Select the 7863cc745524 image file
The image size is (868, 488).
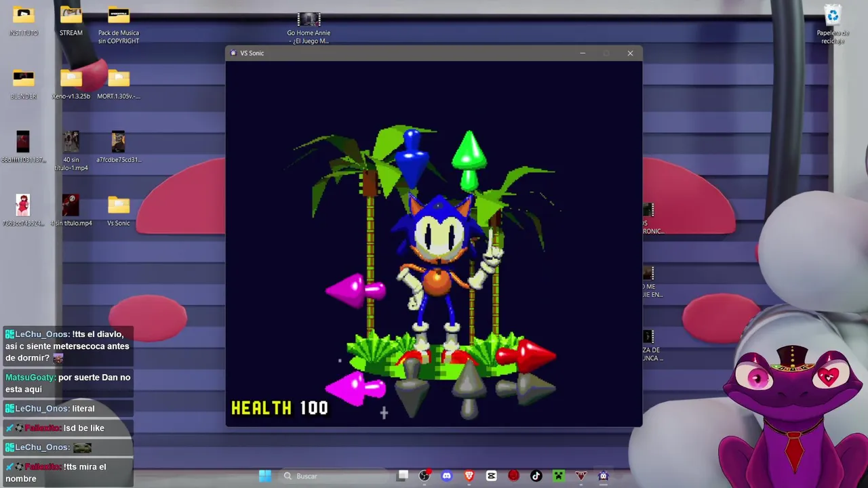point(23,211)
